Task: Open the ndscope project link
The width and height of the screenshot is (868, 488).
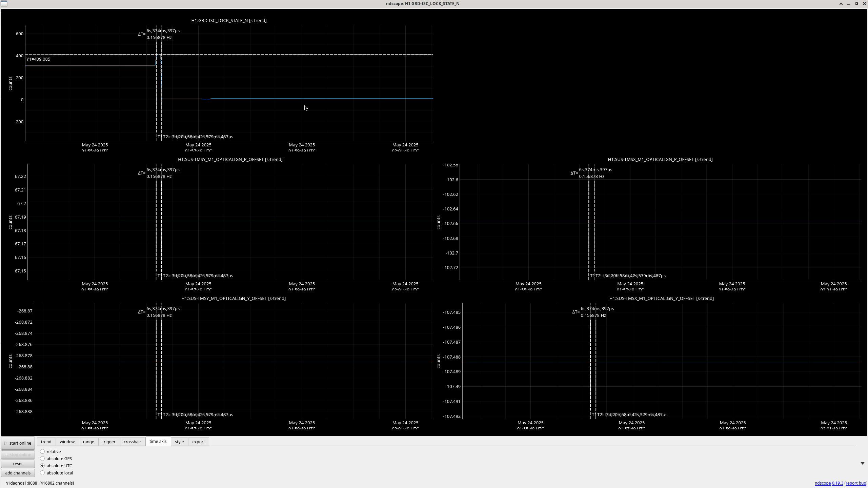Action: (822, 483)
